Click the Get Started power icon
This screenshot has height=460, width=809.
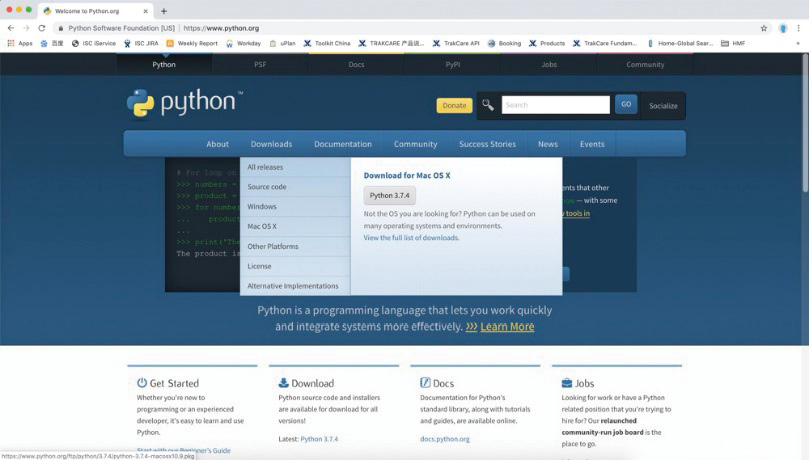click(x=142, y=383)
